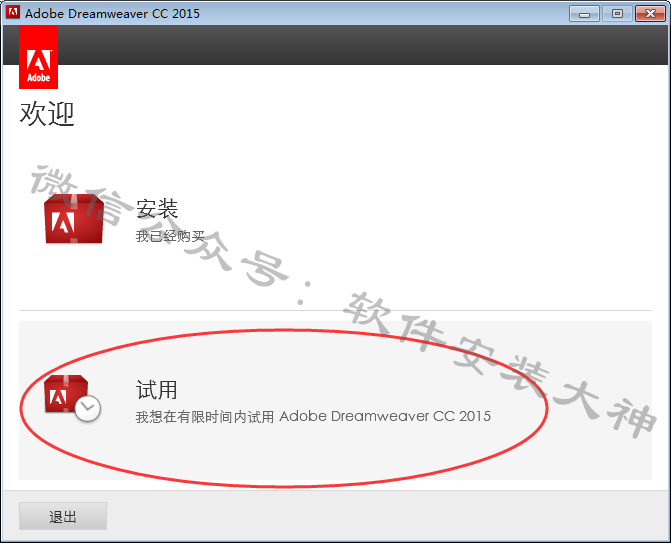Click the trial box icon with clock

tap(72, 398)
